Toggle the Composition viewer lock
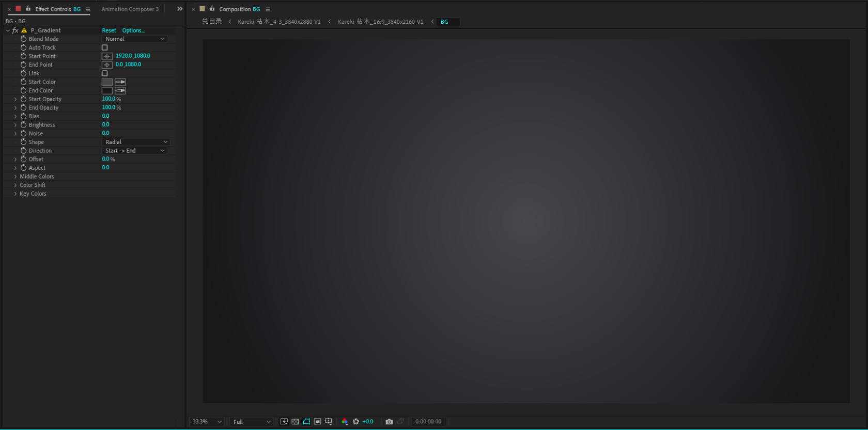Screen dimensions: 868x430 212,9
